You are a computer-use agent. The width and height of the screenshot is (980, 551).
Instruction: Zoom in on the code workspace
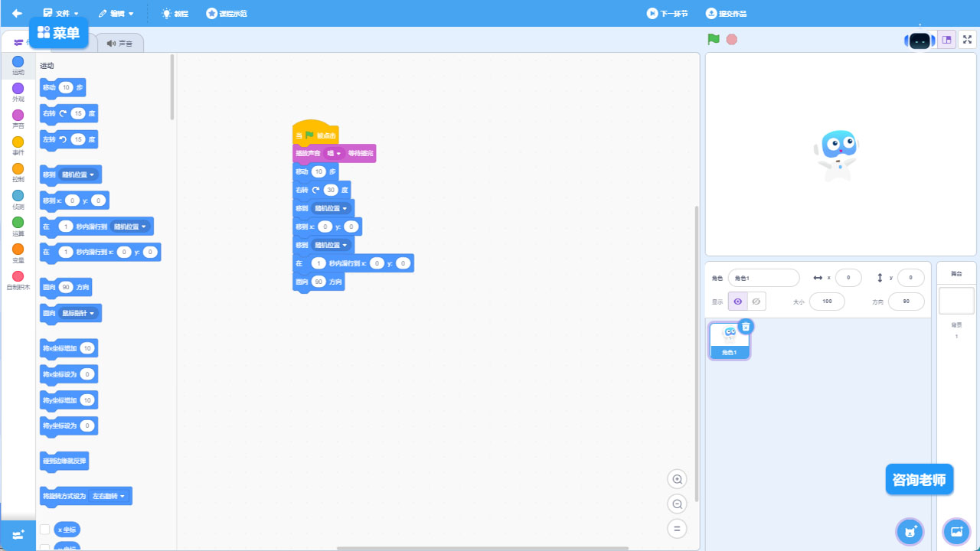coord(677,478)
